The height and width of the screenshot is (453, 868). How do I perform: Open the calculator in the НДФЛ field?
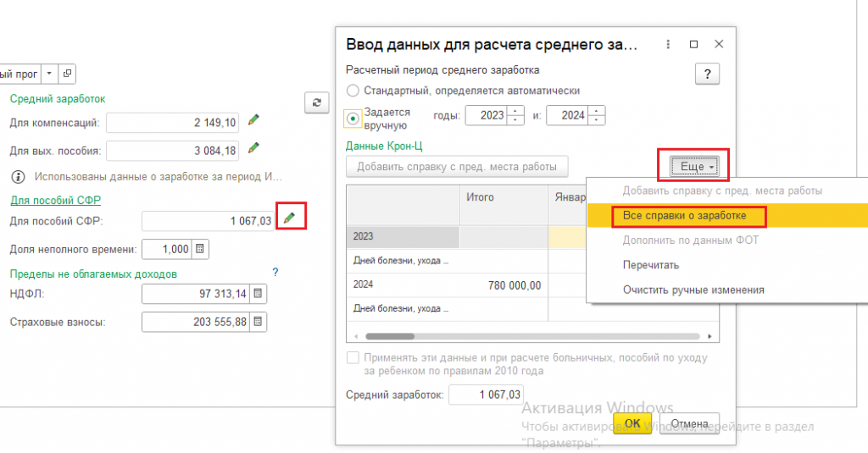pos(258,293)
